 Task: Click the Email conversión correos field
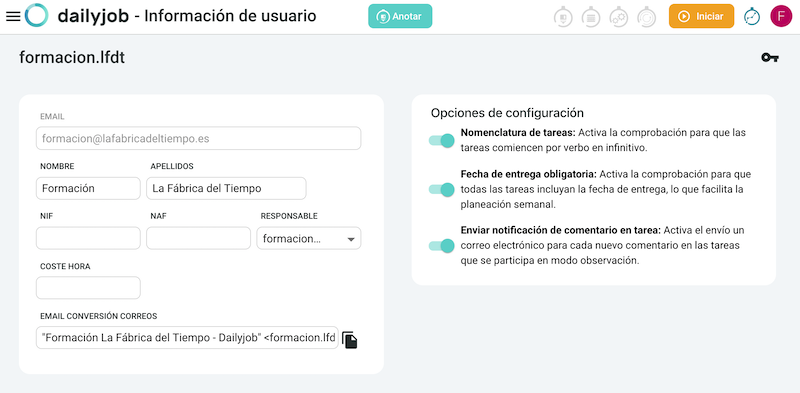(187, 337)
